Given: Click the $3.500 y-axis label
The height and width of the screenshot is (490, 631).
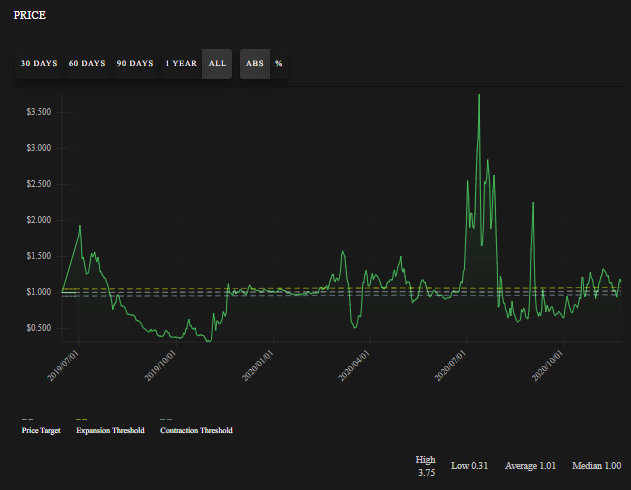Looking at the screenshot, I should pos(39,112).
